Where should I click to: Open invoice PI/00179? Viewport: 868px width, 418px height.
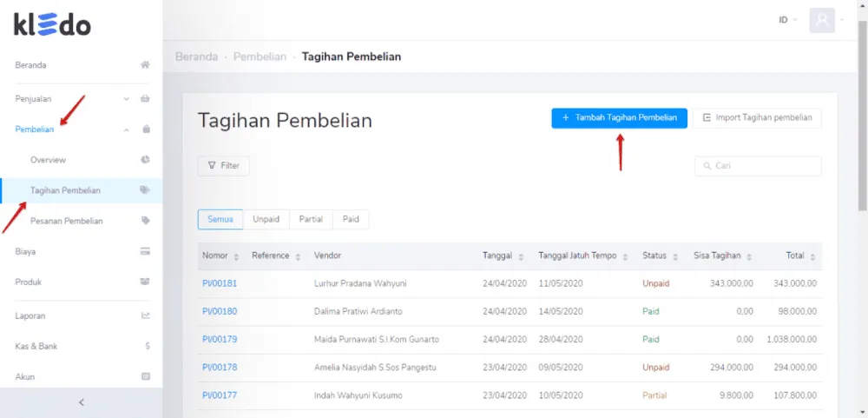220,339
